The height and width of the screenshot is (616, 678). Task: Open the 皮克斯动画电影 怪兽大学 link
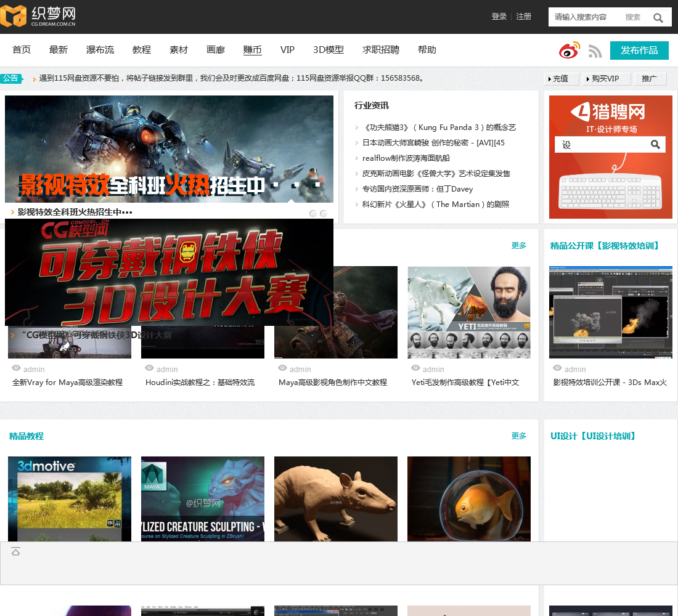pos(436,173)
